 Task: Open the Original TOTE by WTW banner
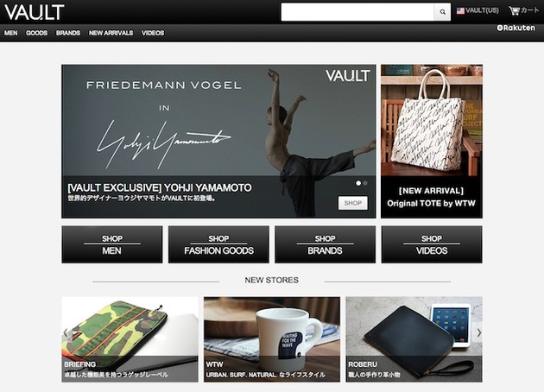(x=432, y=142)
